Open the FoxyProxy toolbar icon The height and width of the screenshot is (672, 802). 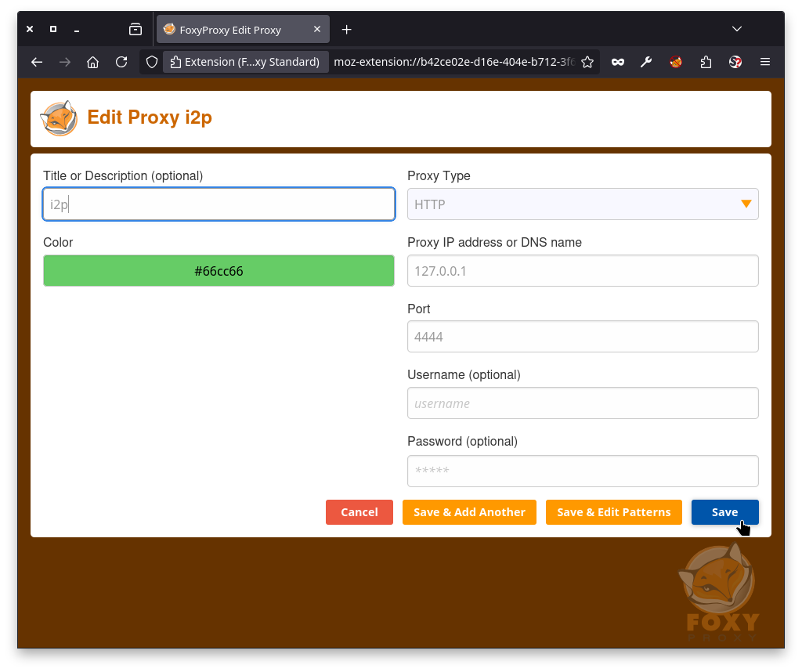(676, 62)
